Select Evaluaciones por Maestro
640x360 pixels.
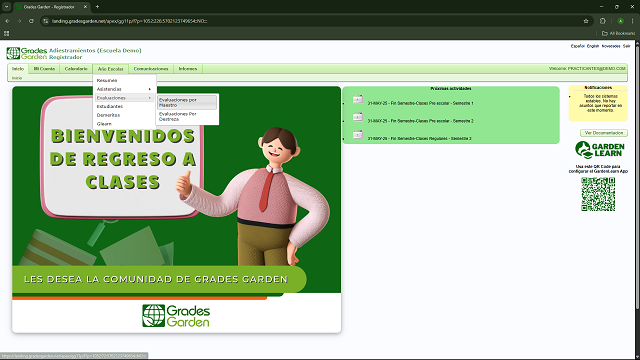(187, 102)
